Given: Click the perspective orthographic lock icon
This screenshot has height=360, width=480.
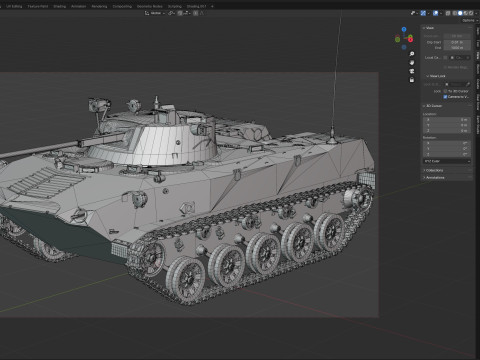Looking at the screenshot, I should pos(412,80).
